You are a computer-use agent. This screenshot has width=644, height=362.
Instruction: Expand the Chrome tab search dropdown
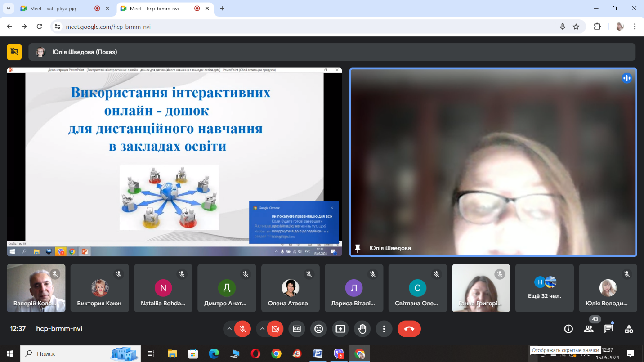click(x=8, y=9)
